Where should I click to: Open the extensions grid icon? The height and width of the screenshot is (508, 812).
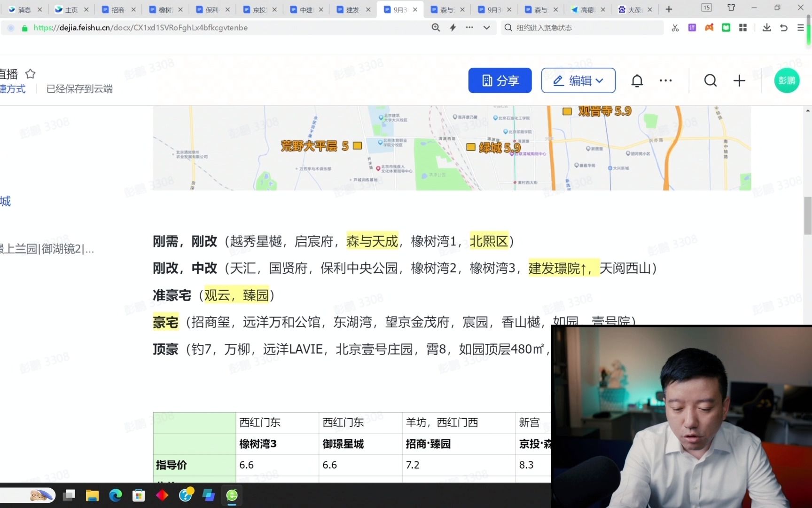click(x=743, y=28)
